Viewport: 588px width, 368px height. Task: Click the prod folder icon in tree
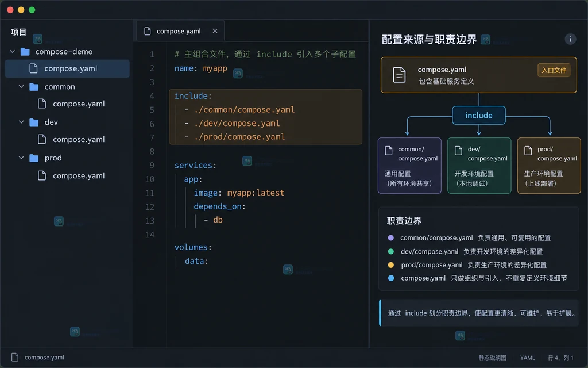[34, 158]
